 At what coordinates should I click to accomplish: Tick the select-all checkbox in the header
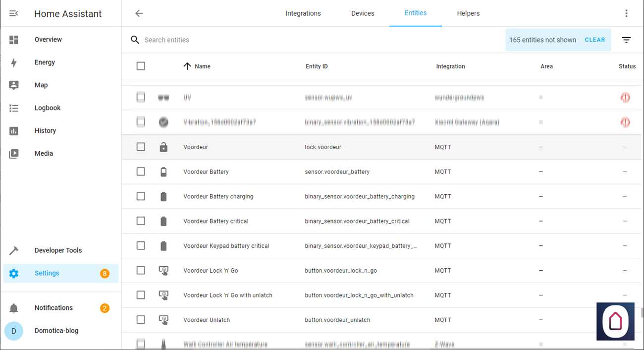pyautogui.click(x=141, y=66)
